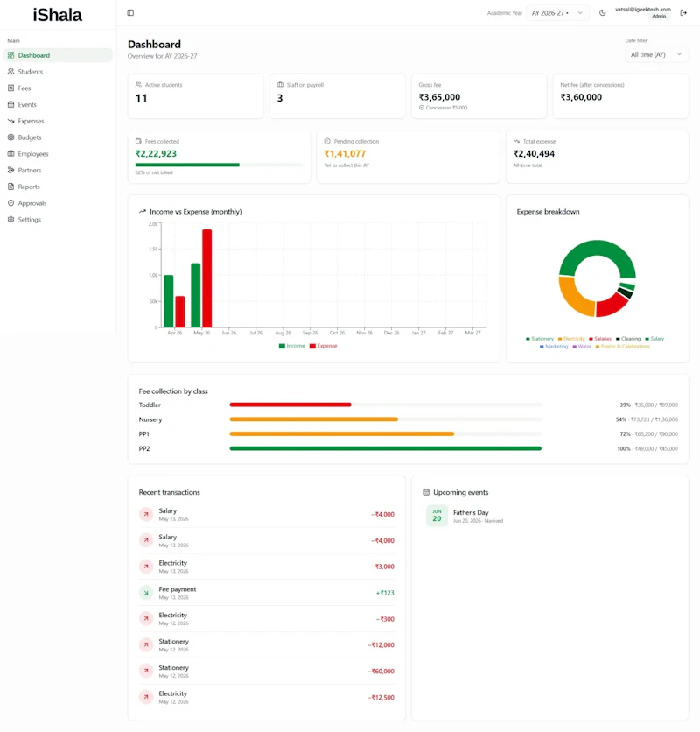Screen dimensions: 700x732
Task: Click the logout icon
Action: click(683, 13)
